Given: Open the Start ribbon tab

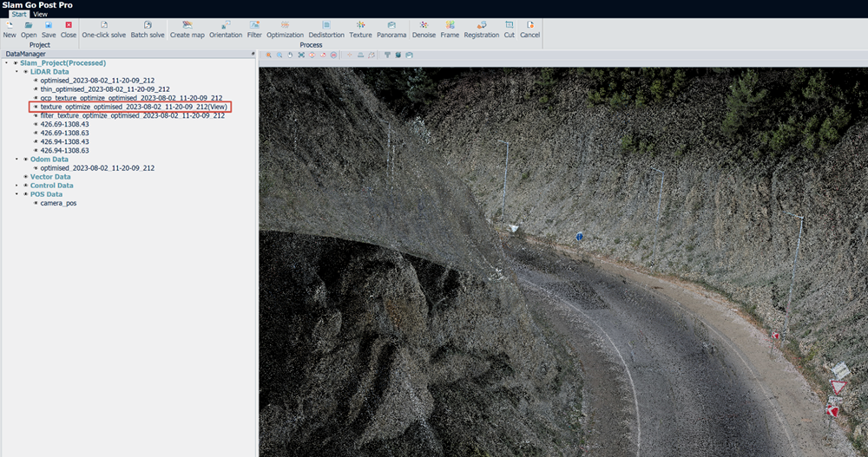Looking at the screenshot, I should point(19,15).
